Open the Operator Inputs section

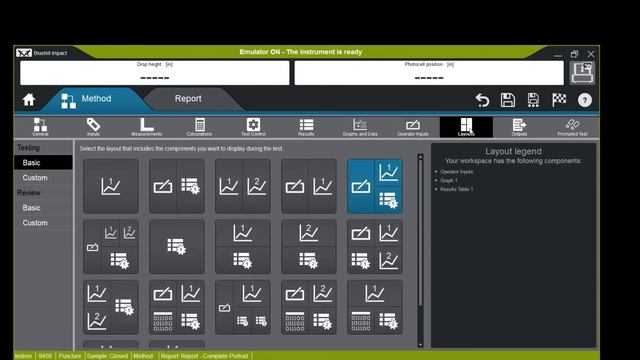[413, 127]
